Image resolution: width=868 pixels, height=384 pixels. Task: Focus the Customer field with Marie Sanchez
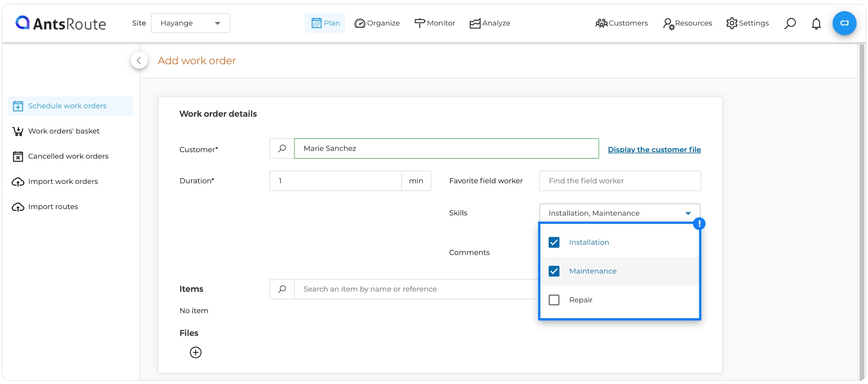click(x=447, y=148)
